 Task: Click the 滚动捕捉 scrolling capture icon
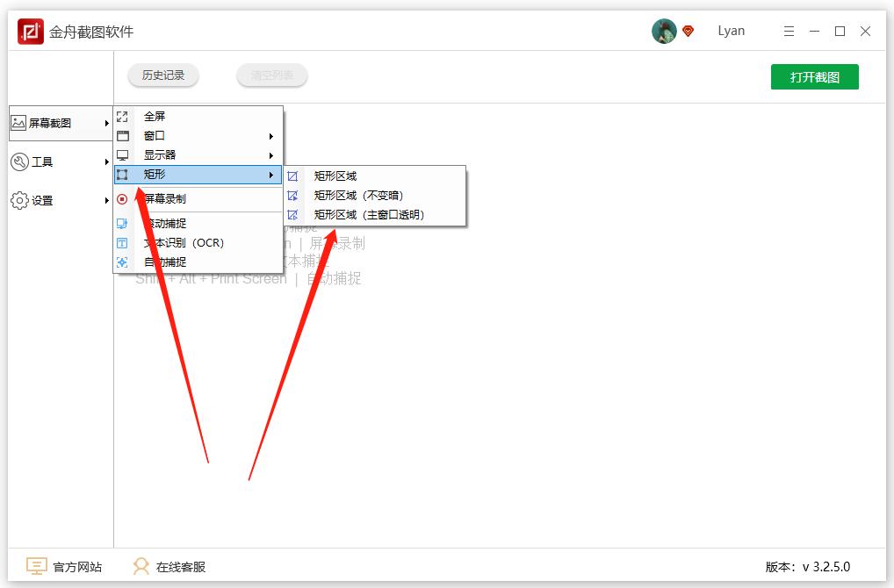122,224
